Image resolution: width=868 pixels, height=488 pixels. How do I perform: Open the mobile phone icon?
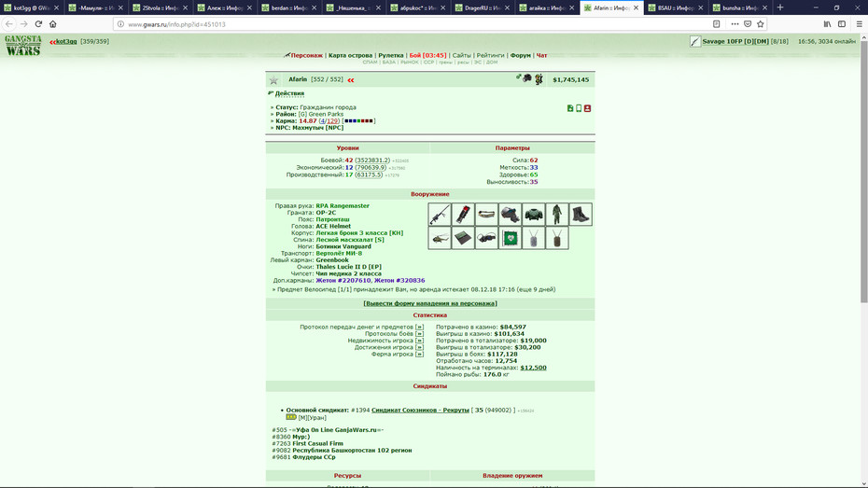coord(579,108)
